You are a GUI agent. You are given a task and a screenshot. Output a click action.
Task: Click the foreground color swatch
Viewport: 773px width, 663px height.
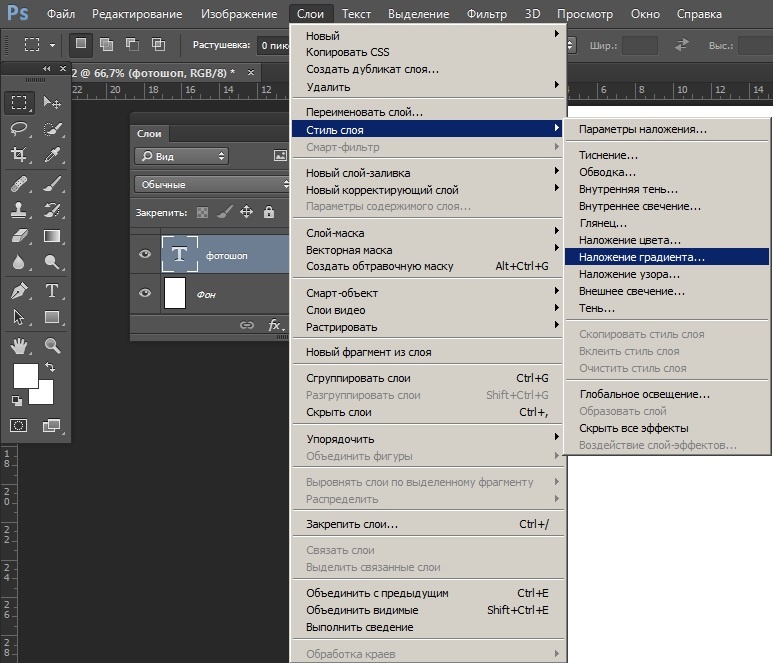[x=25, y=376]
